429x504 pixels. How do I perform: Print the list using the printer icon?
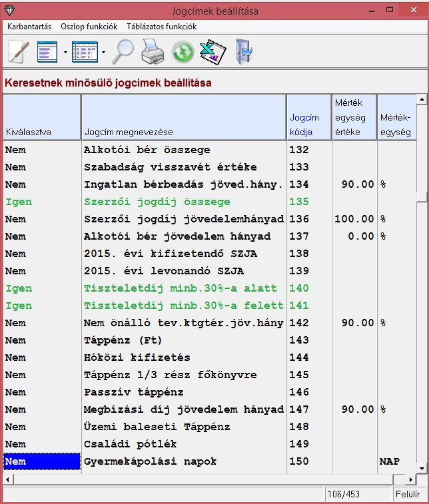(x=152, y=51)
